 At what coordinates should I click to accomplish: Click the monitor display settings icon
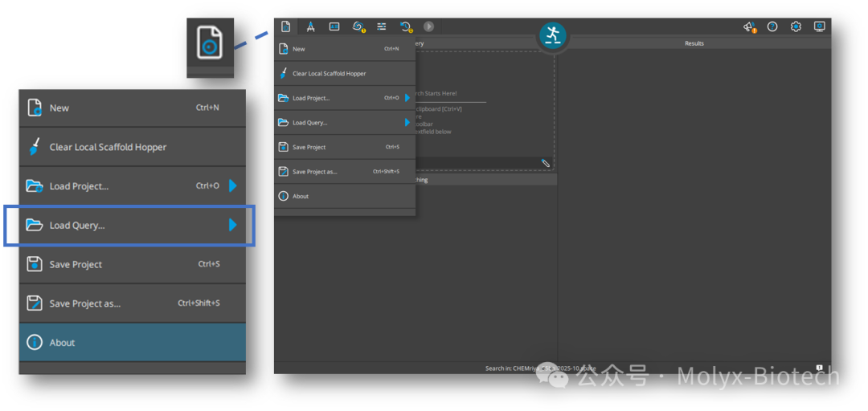tap(820, 26)
